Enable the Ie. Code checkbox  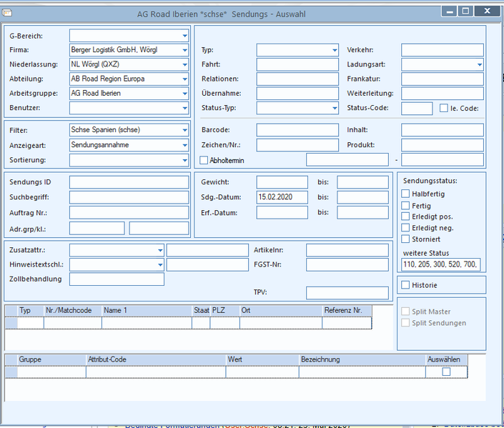click(443, 108)
